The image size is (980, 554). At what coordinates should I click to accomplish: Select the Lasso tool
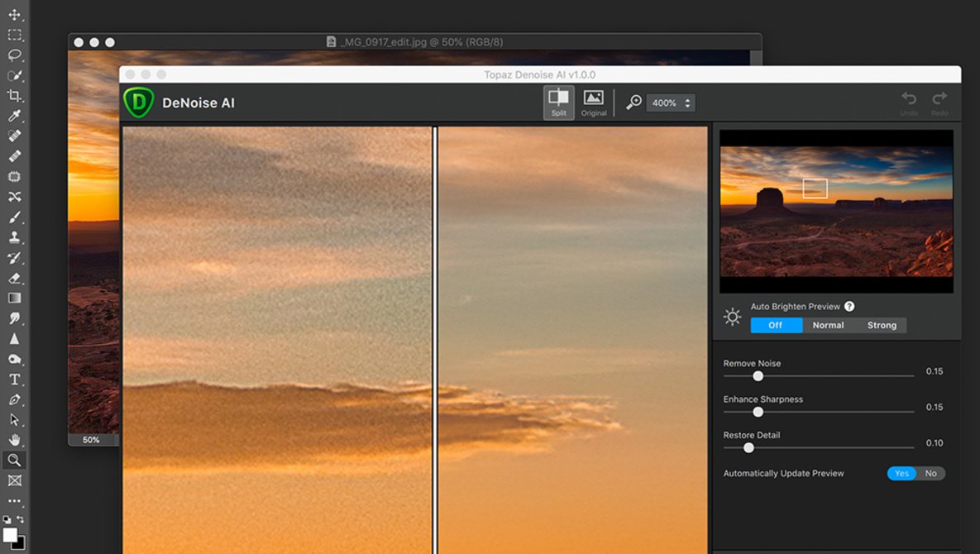click(x=14, y=55)
